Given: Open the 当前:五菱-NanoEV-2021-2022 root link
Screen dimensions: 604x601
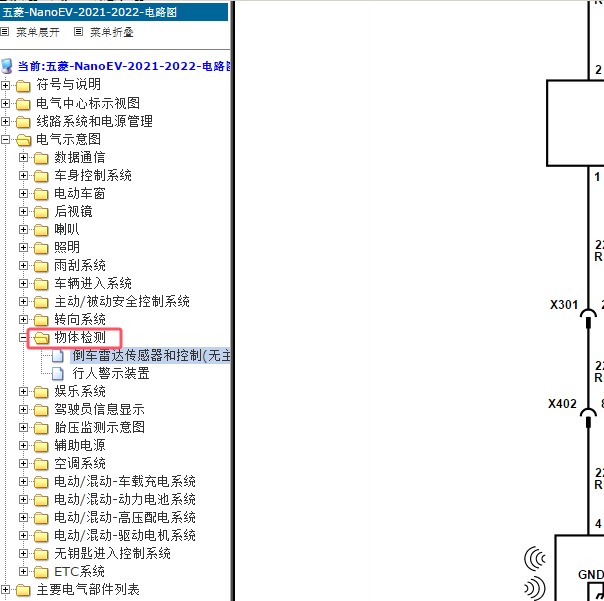Looking at the screenshot, I should pos(124,66).
